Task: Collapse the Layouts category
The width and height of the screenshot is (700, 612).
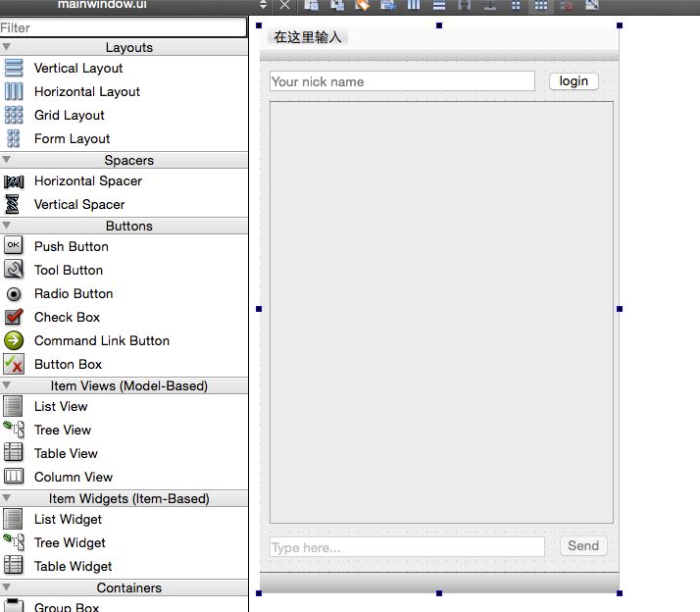Action: [6, 46]
